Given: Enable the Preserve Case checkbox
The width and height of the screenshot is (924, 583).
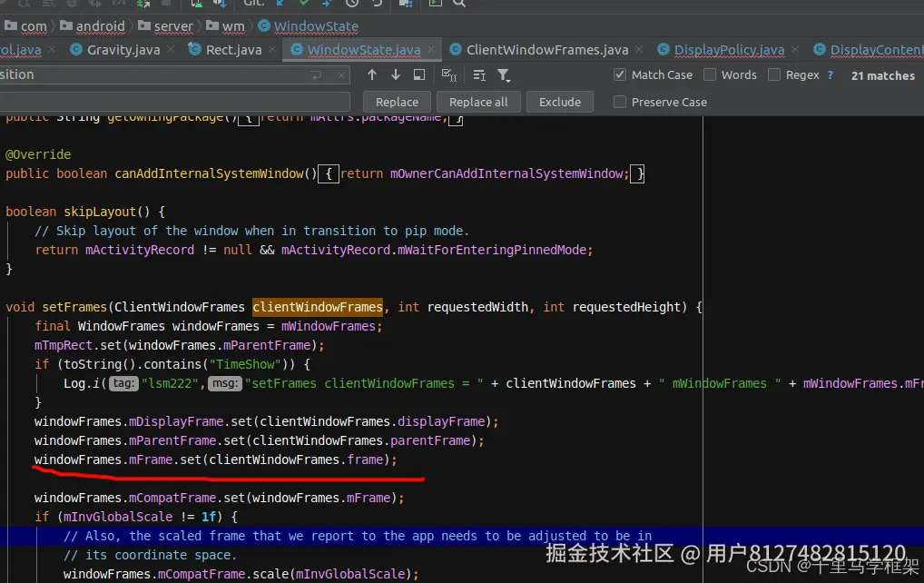Looking at the screenshot, I should tap(619, 102).
